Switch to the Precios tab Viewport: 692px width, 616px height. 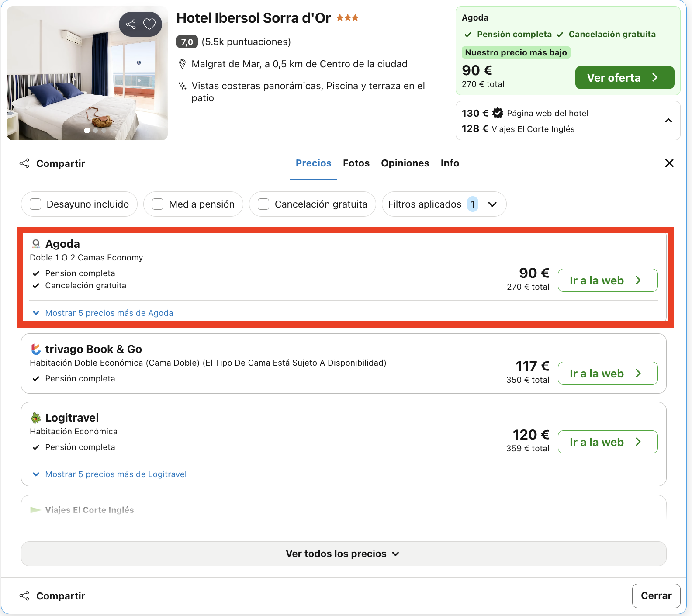click(314, 163)
